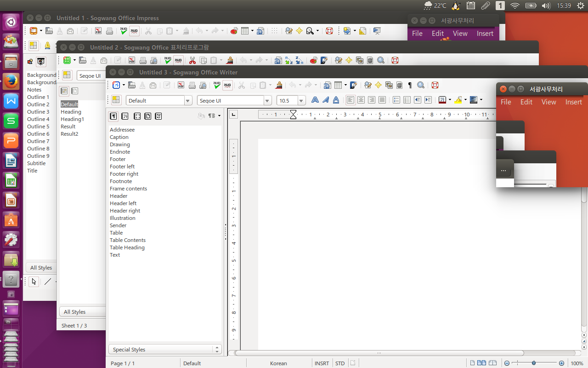Set Align Right in Writer
588x368 pixels.
372,100
